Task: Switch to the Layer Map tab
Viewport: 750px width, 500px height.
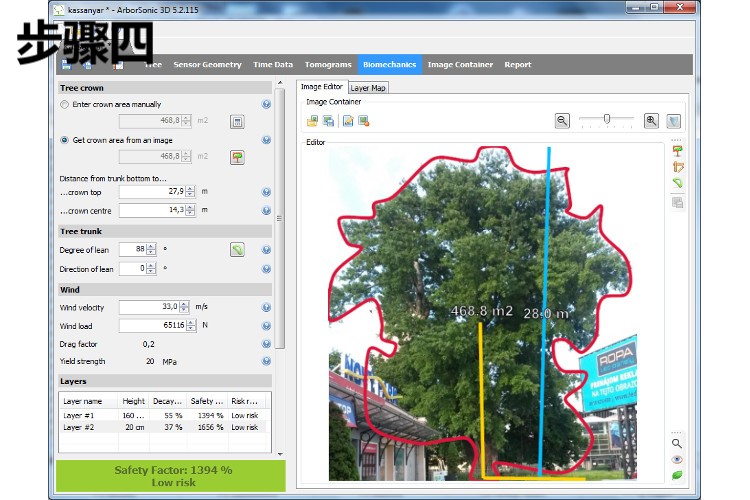Action: point(368,88)
